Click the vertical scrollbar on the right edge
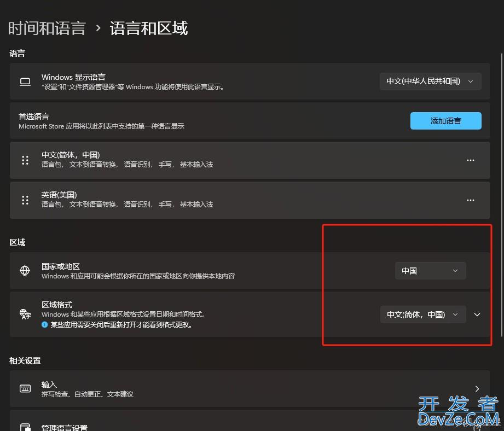Screen dimensions: 504x431 pyautogui.click(x=501, y=195)
